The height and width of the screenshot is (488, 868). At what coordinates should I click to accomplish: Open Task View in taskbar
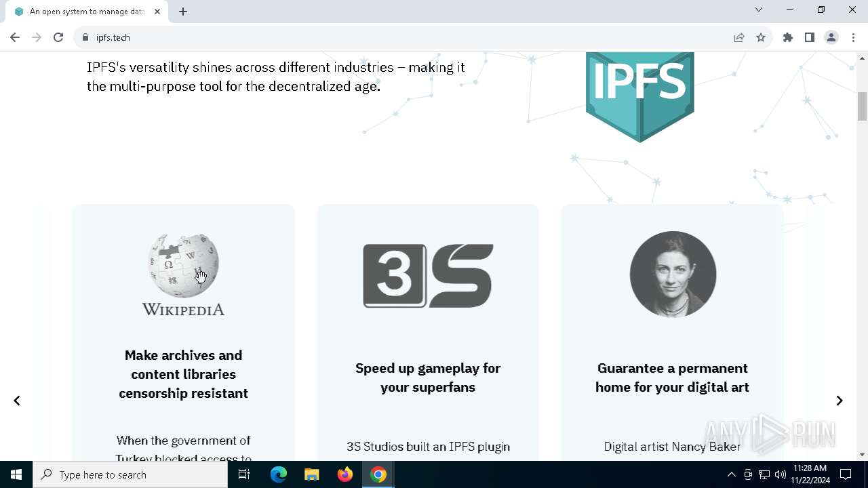pyautogui.click(x=244, y=474)
